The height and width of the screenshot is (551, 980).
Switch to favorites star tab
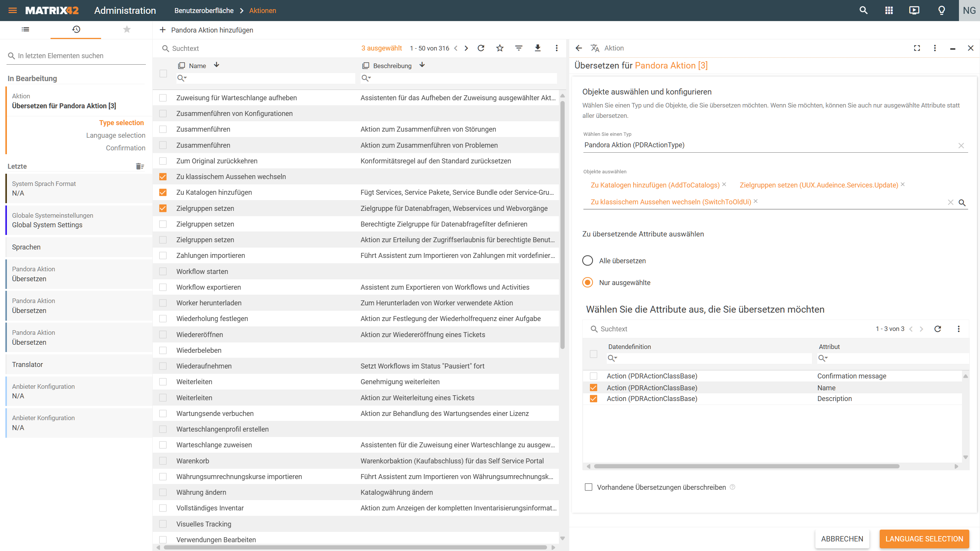127,29
